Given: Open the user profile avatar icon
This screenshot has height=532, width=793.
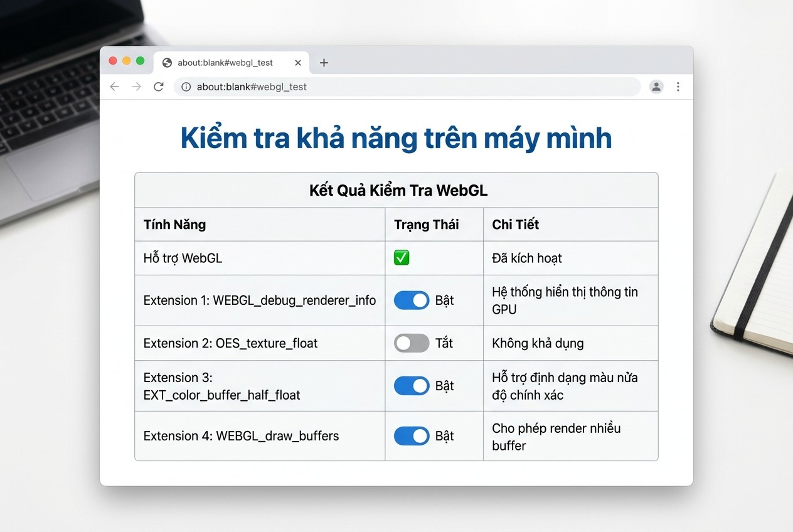Looking at the screenshot, I should tap(656, 87).
